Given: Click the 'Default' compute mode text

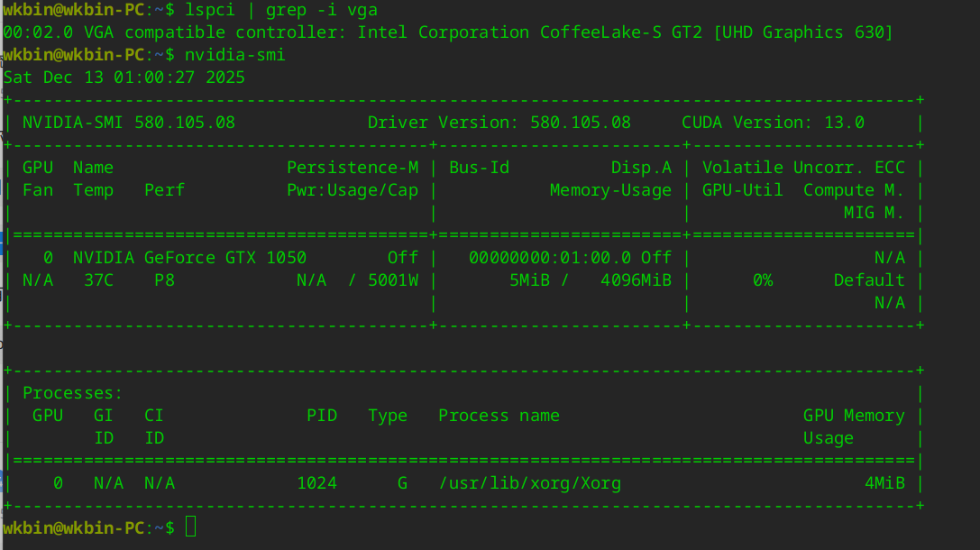Looking at the screenshot, I should (869, 280).
